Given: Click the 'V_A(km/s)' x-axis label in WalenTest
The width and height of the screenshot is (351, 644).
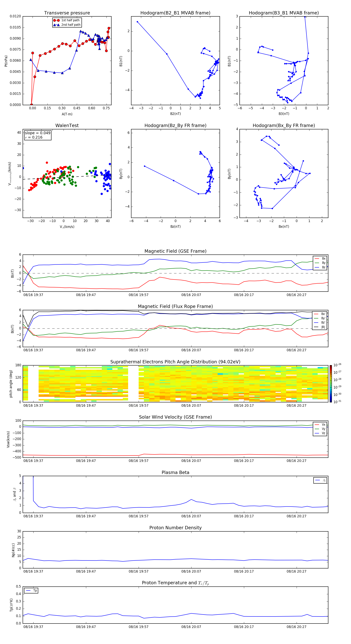Looking at the screenshot, I should point(67,227).
